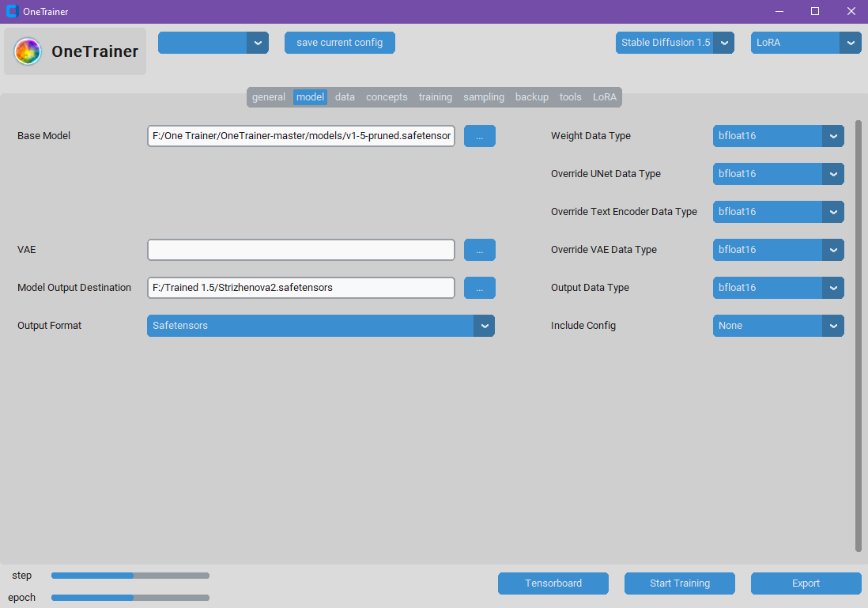The image size is (868, 608).
Task: Click the save current config button
Action: tap(339, 43)
